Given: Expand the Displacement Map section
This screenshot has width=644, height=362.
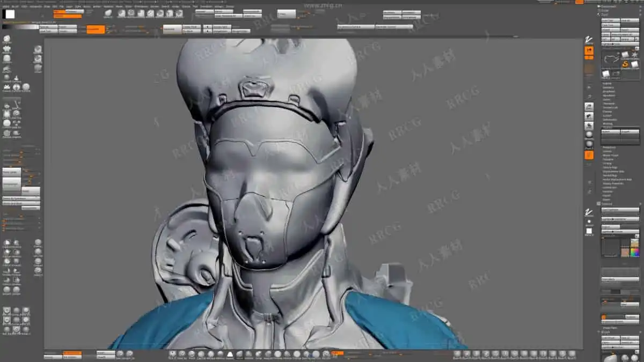Looking at the screenshot, I should [x=613, y=171].
